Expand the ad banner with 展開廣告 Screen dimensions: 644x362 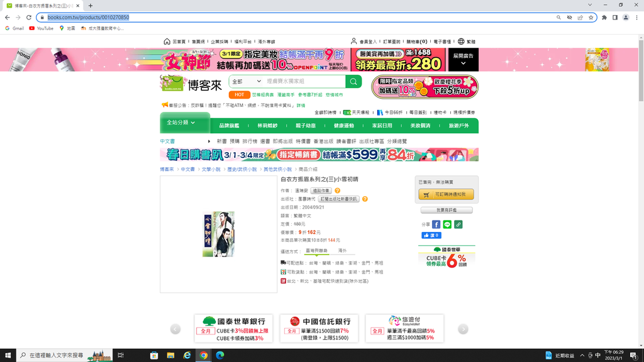click(x=464, y=59)
